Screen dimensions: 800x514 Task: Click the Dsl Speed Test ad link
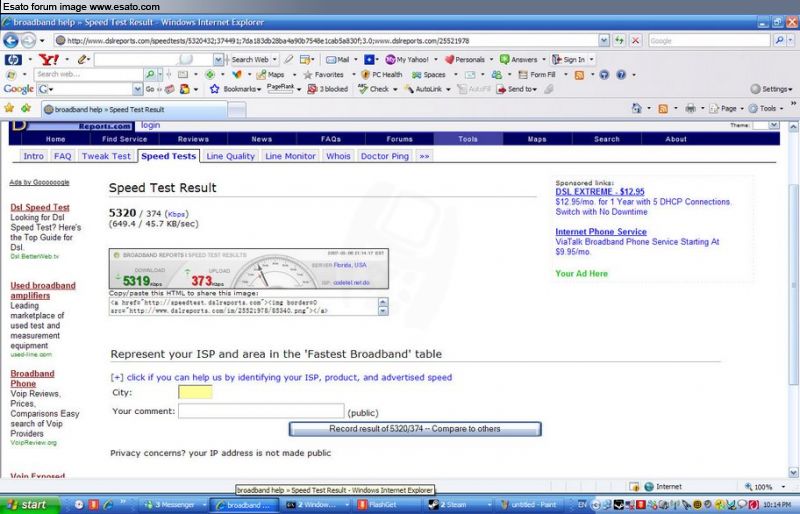coord(40,207)
